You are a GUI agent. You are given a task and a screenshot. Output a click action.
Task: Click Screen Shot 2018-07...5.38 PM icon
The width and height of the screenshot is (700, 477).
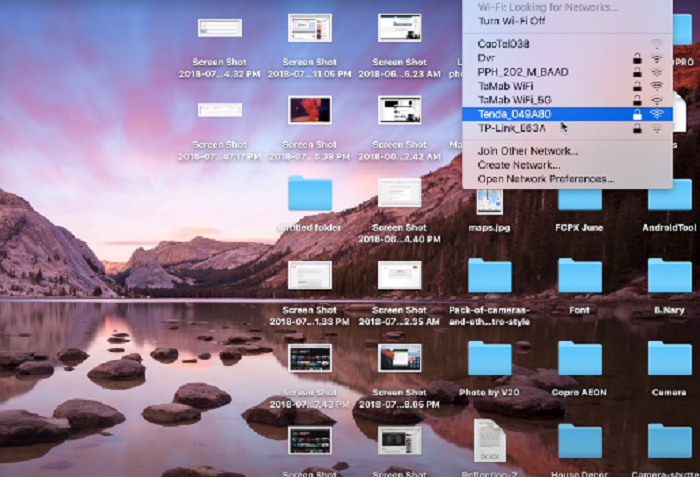(x=310, y=110)
